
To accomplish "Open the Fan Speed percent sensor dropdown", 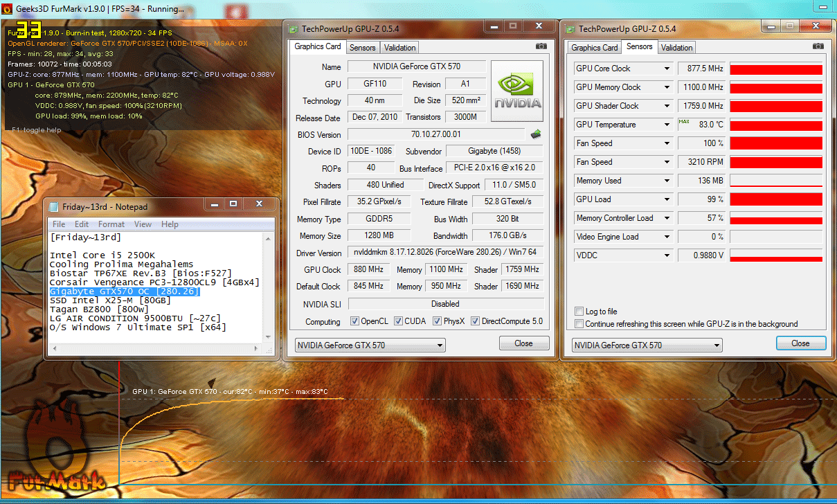I will [x=667, y=143].
